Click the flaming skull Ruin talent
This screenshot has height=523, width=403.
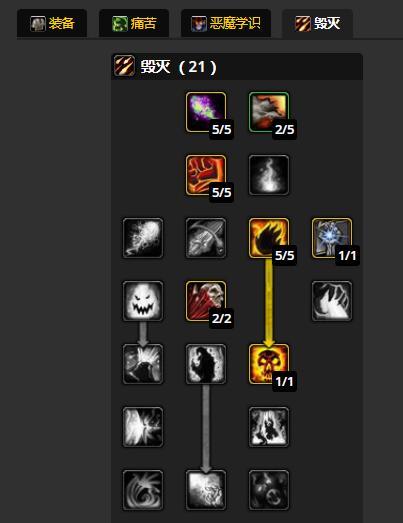pyautogui.click(x=269, y=364)
